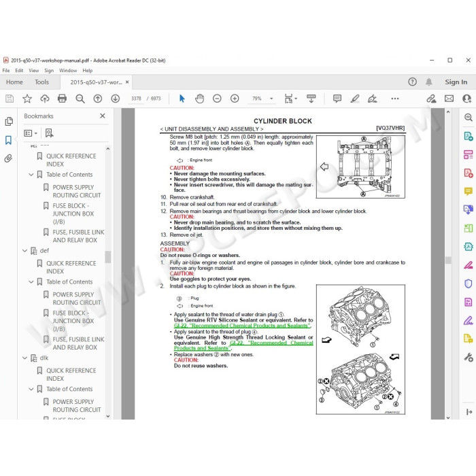Click the scrolling mode icon

311,99
